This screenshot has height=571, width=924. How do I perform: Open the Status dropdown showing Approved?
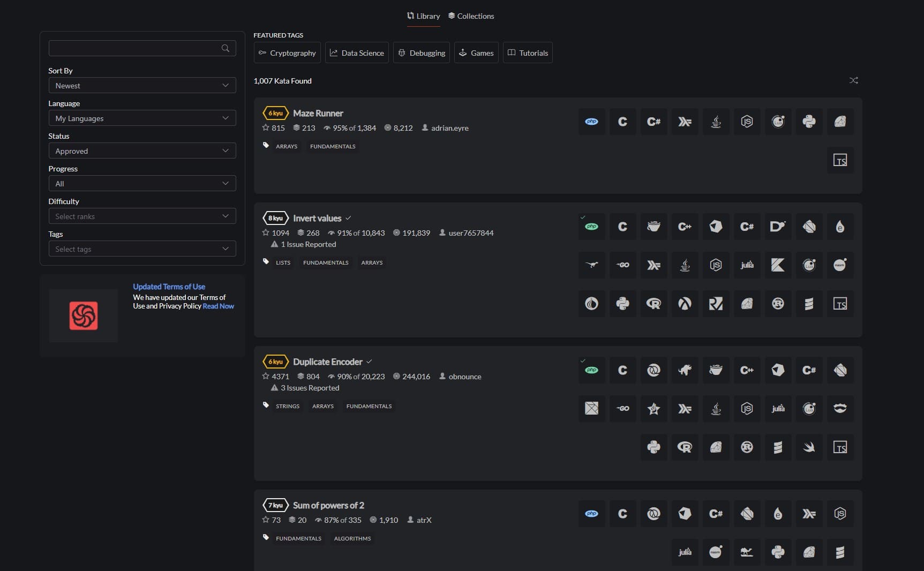point(142,151)
